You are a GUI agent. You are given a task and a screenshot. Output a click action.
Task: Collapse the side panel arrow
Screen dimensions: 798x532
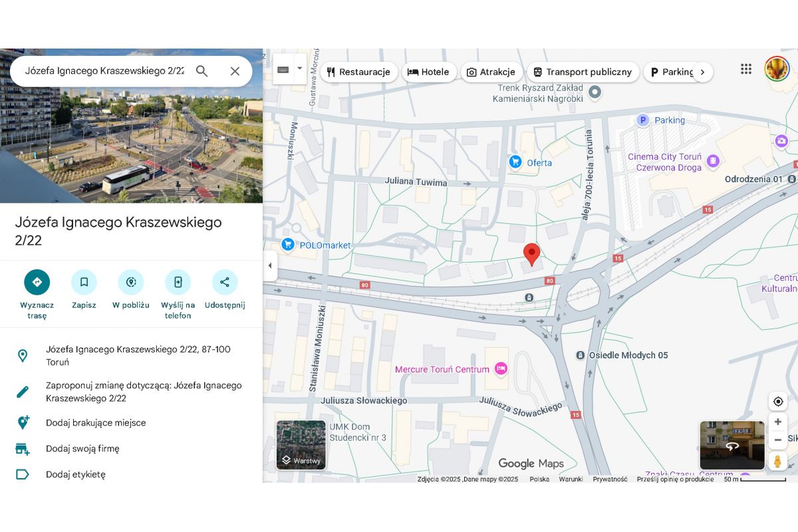(269, 265)
